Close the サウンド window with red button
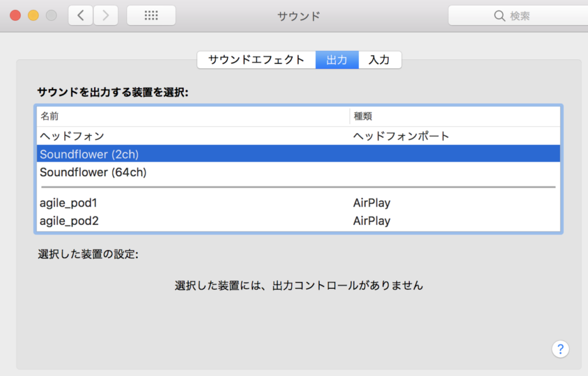 (x=16, y=15)
